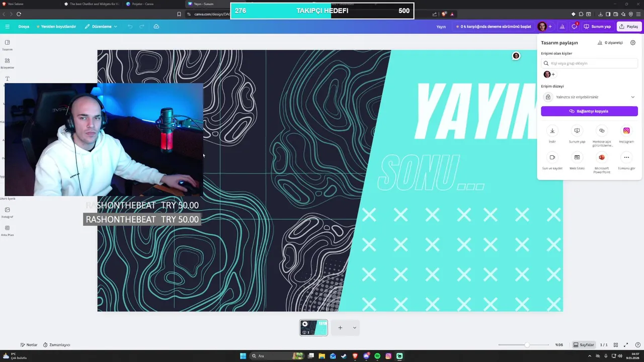Screen dimensions: 644x362
Task: Select the İndir download option
Action: point(552,134)
